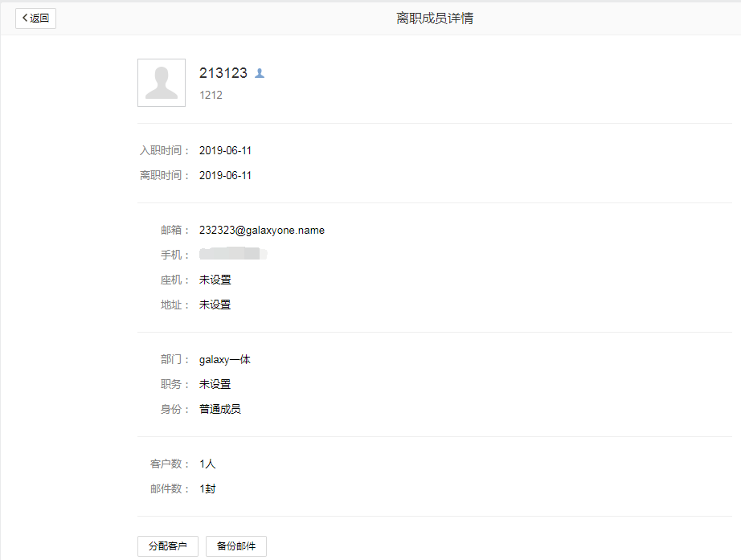Open the email address 232323@galaxyone.name
The height and width of the screenshot is (560, 741).
click(x=261, y=230)
